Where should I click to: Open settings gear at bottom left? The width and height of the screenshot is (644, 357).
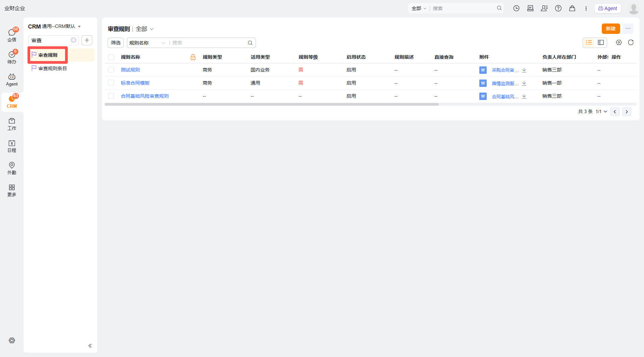pyautogui.click(x=12, y=340)
